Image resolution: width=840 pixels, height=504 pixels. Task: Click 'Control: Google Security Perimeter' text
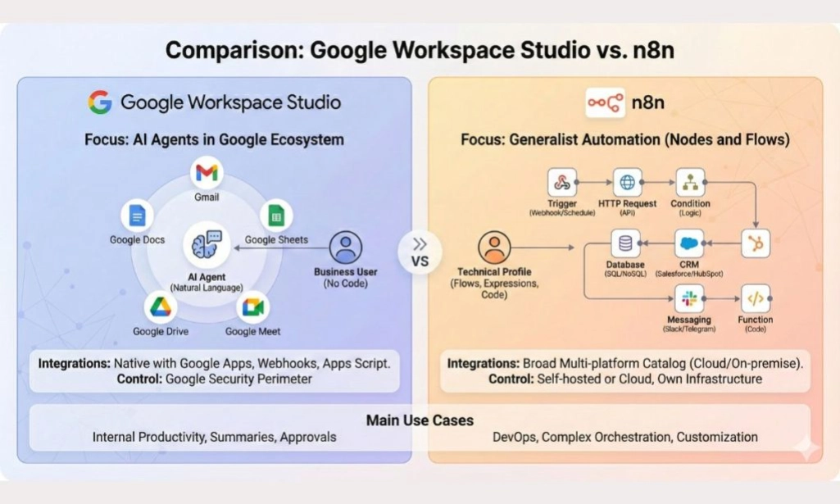(214, 379)
